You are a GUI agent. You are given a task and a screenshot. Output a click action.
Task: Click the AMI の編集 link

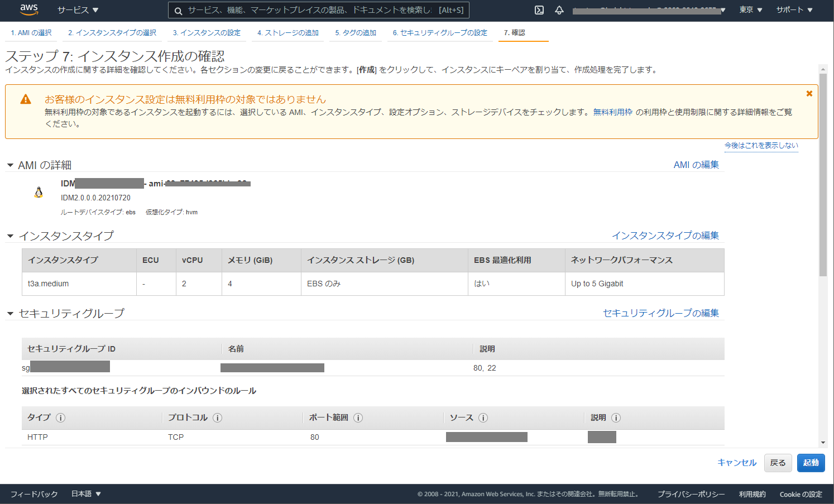pos(696,165)
